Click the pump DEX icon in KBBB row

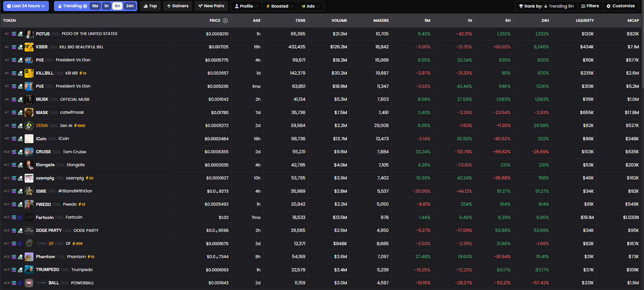point(20,47)
